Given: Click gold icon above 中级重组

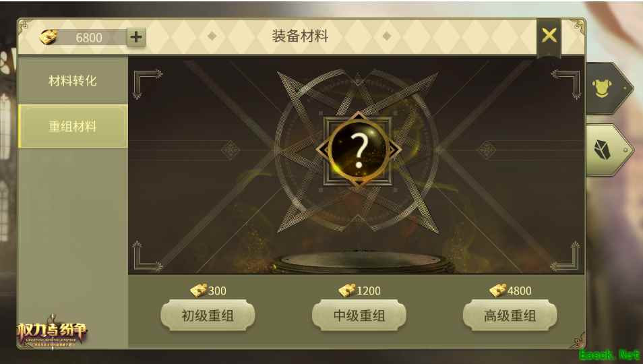Looking at the screenshot, I should point(347,291).
